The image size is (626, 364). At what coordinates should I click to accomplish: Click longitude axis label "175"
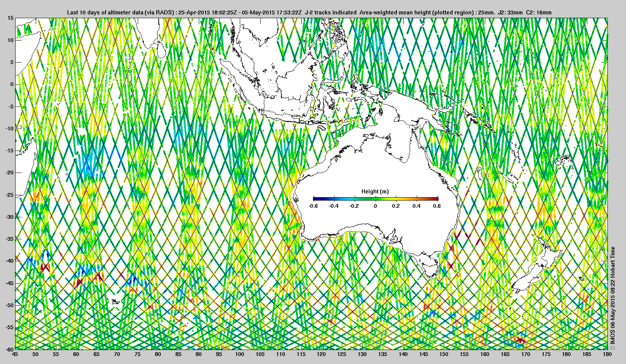pyautogui.click(x=546, y=354)
